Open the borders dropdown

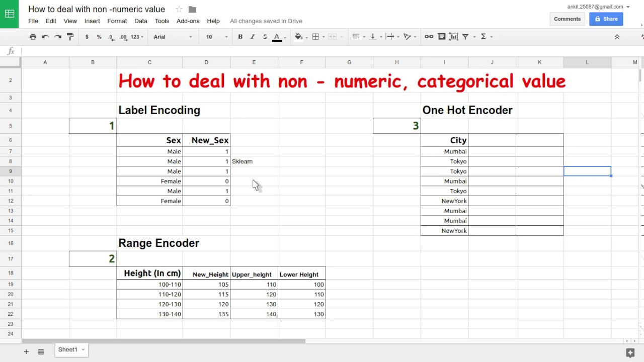pyautogui.click(x=317, y=37)
